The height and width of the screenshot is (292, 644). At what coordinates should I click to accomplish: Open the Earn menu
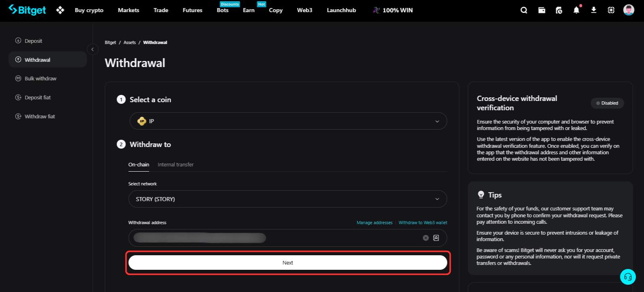[249, 10]
